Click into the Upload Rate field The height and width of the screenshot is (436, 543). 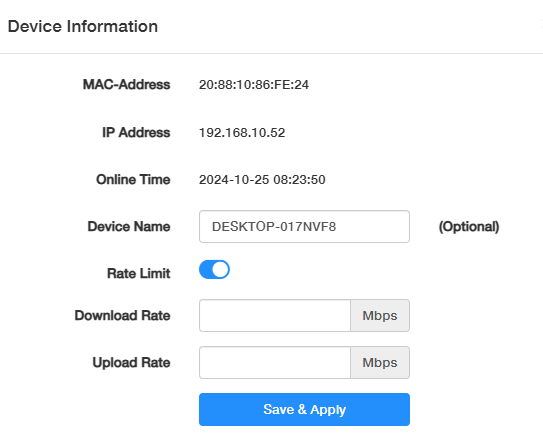(275, 363)
